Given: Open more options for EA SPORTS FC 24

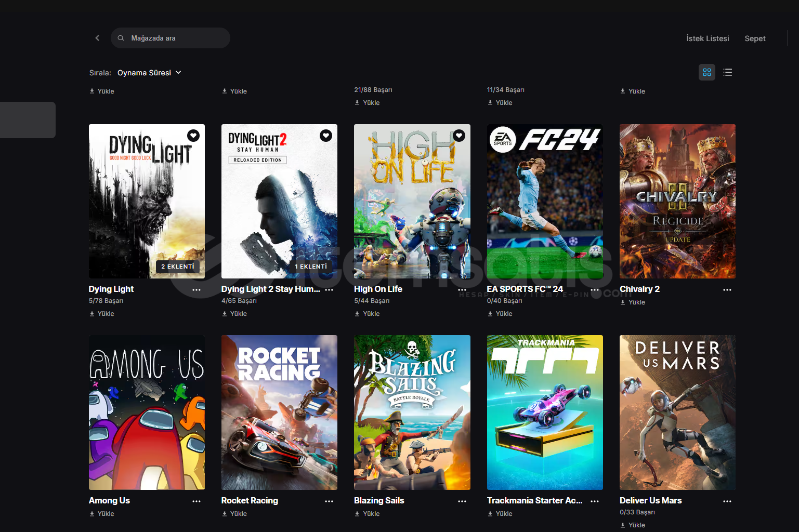Looking at the screenshot, I should pos(595,290).
